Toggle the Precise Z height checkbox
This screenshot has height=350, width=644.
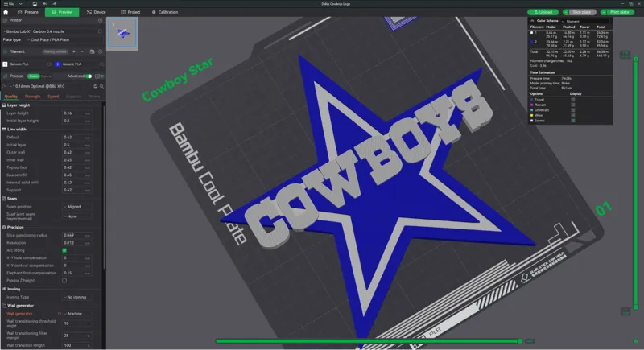coord(64,281)
